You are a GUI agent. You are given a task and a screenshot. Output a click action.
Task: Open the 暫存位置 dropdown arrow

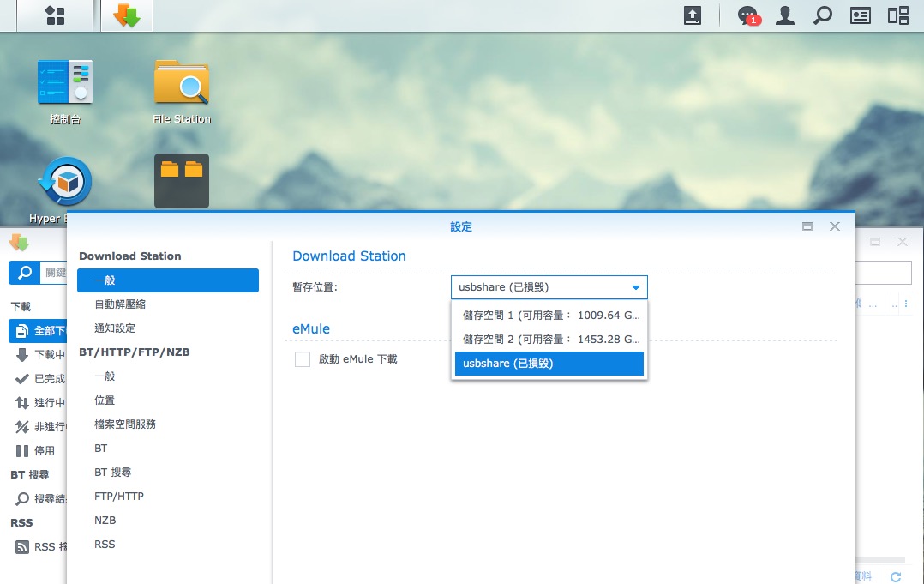point(635,287)
